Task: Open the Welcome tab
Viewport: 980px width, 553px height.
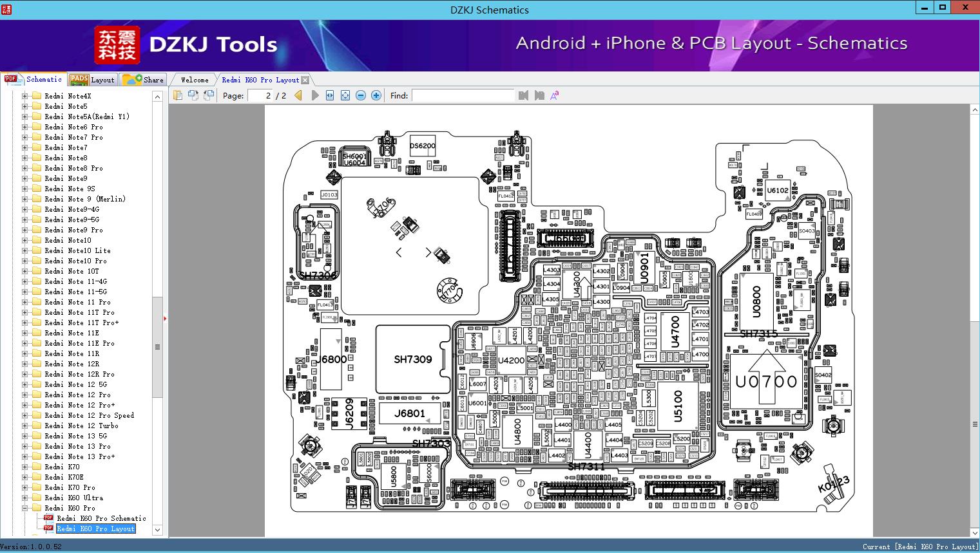Action: (195, 80)
